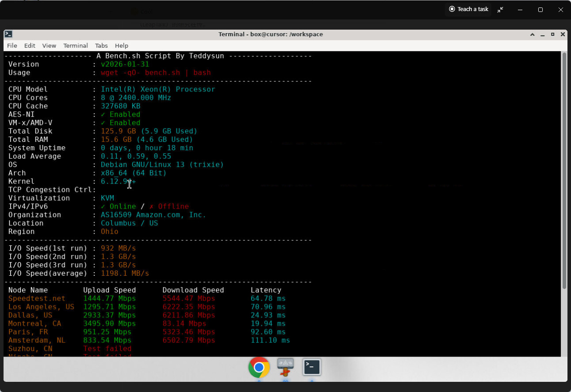Click the Terminal window roll-up arrow button
This screenshot has width=571, height=392.
point(533,34)
